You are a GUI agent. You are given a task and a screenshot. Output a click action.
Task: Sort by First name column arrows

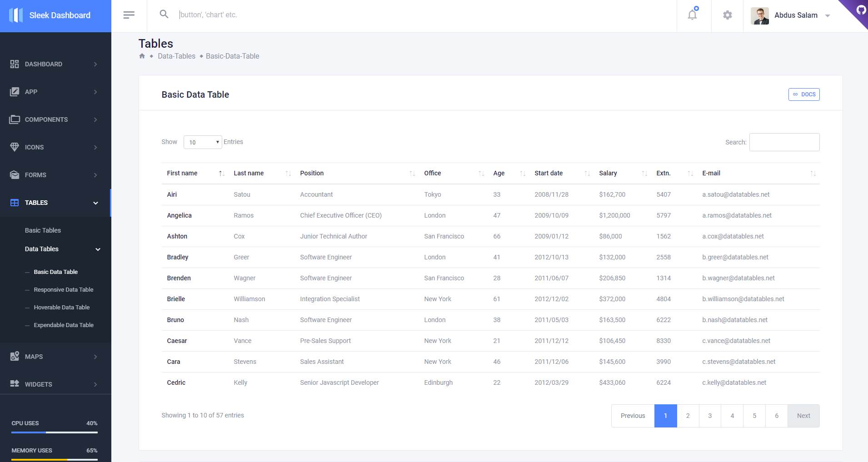point(222,174)
